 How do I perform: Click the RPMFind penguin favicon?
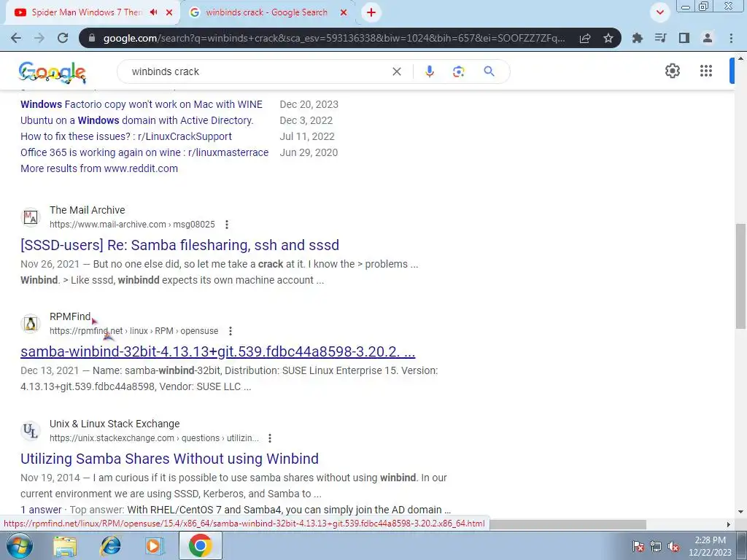pos(31,324)
